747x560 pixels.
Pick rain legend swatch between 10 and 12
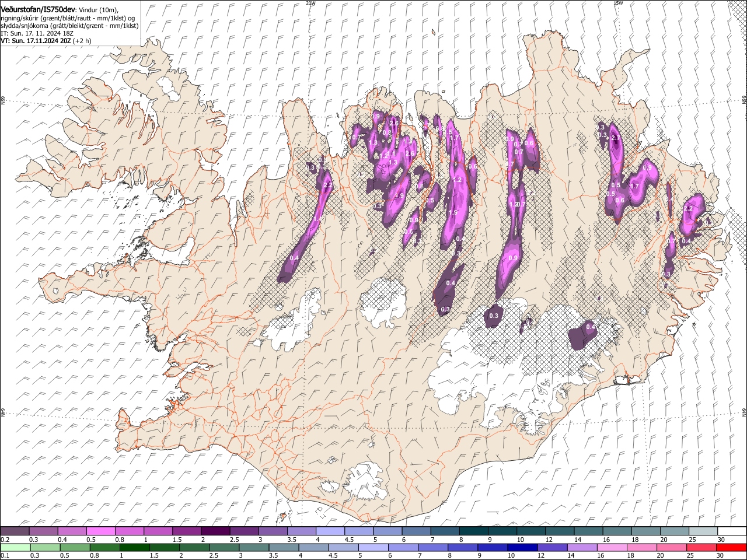pyautogui.click(x=523, y=547)
